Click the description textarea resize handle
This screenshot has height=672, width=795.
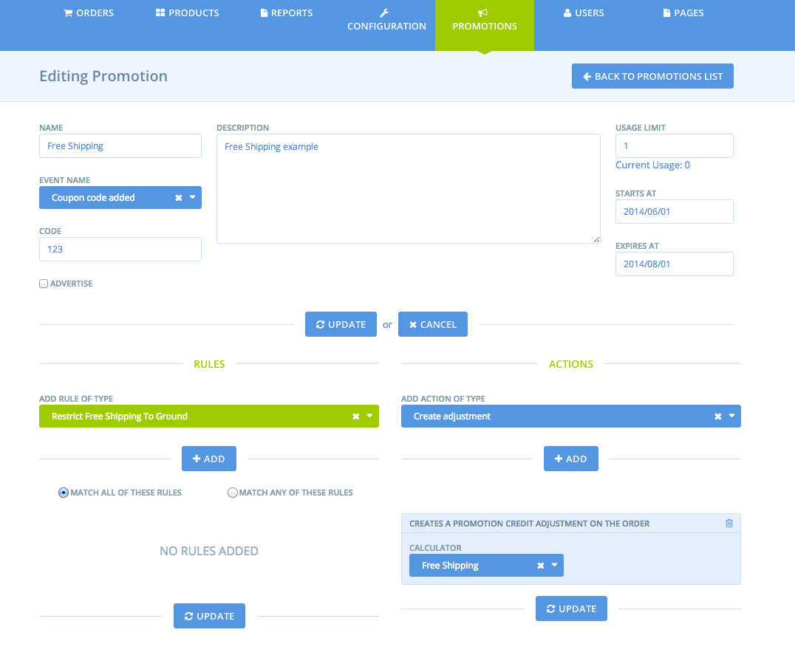pyautogui.click(x=596, y=240)
